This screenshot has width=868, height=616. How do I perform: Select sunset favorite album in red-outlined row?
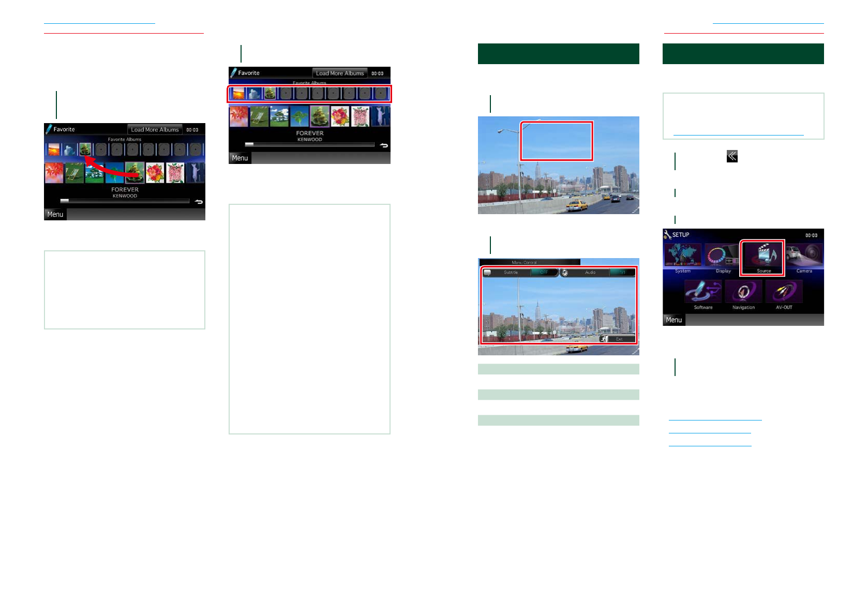point(238,94)
